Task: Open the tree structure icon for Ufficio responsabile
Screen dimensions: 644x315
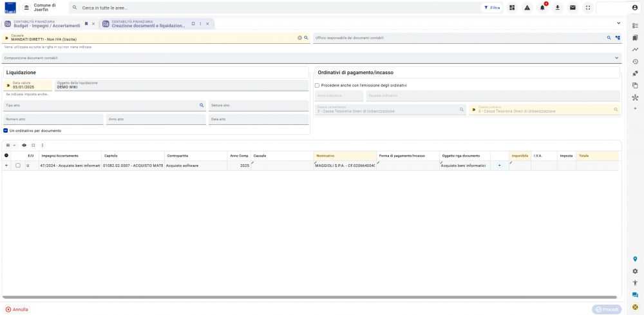Action: coord(618,38)
